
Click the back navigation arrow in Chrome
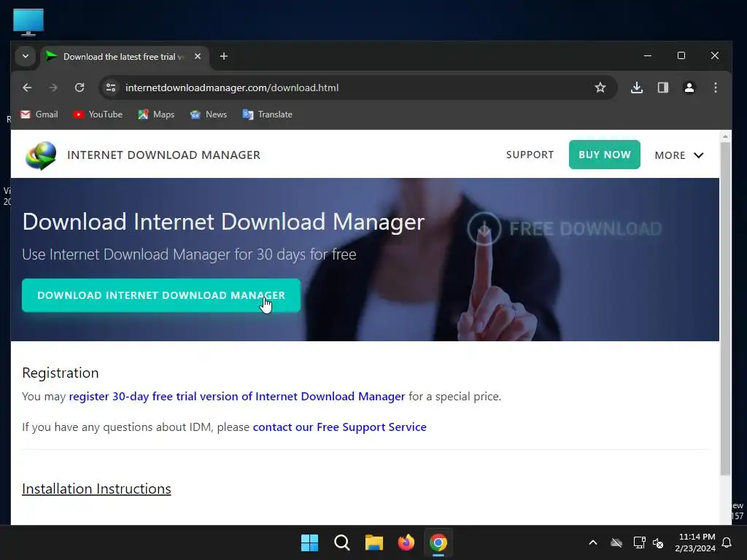pos(27,87)
